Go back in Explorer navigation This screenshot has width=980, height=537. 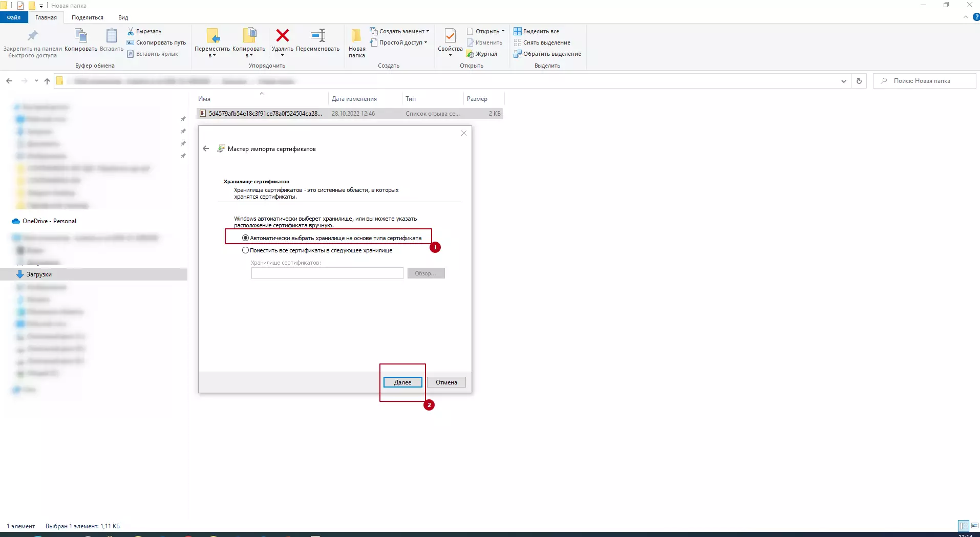9,81
